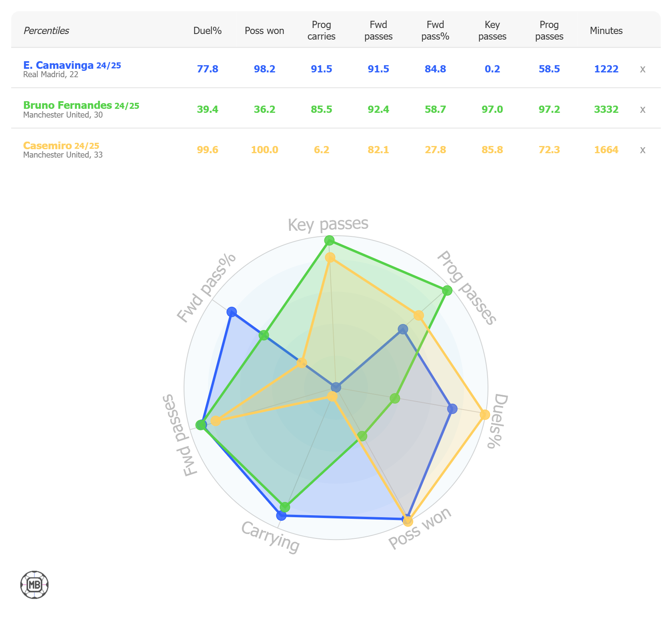Select player name E. Camavinga 24/25
This screenshot has height=628, width=672.
point(72,65)
